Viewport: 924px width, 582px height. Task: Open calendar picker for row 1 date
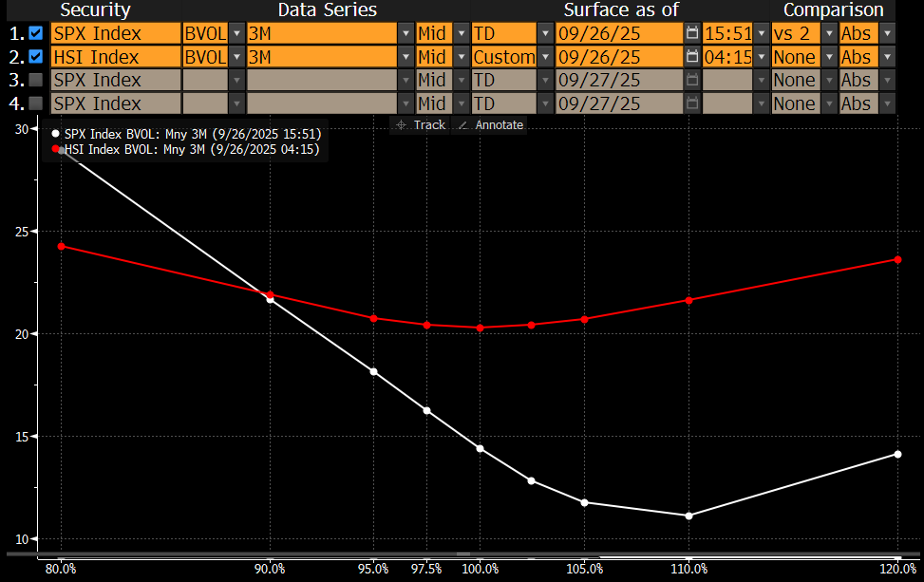tap(692, 33)
